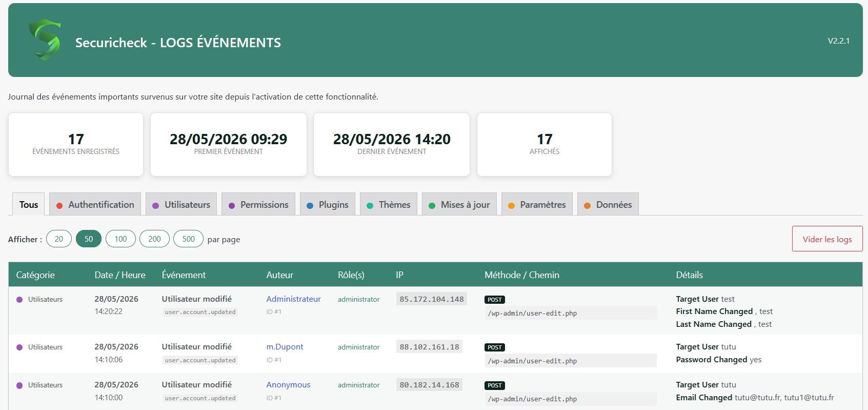Click POST badge in the 14:20:22 row
868x410 pixels.
click(495, 300)
